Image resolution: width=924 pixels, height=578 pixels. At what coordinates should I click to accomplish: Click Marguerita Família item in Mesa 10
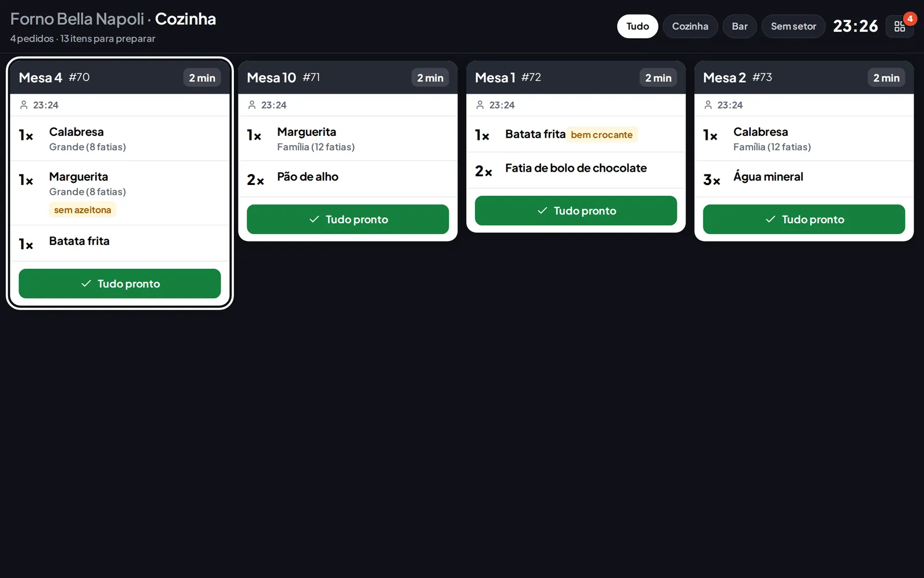(348, 139)
